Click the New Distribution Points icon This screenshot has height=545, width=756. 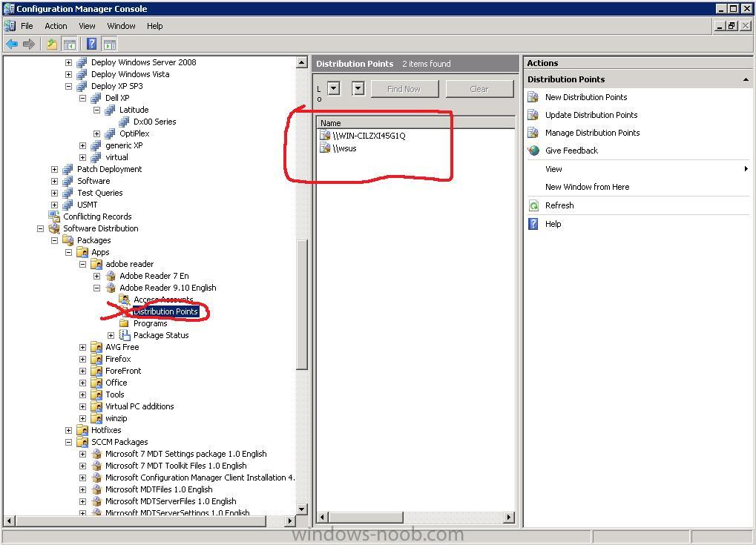[x=533, y=97]
